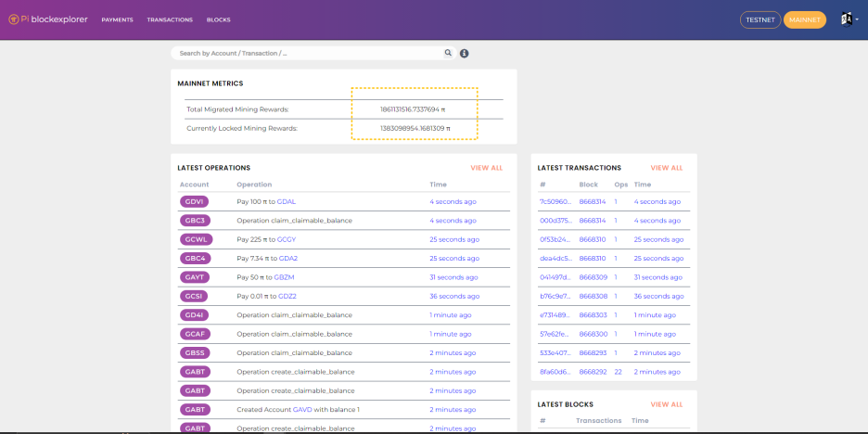Open block 8668309 in transactions table
Image resolution: width=868 pixels, height=434 pixels.
593,276
